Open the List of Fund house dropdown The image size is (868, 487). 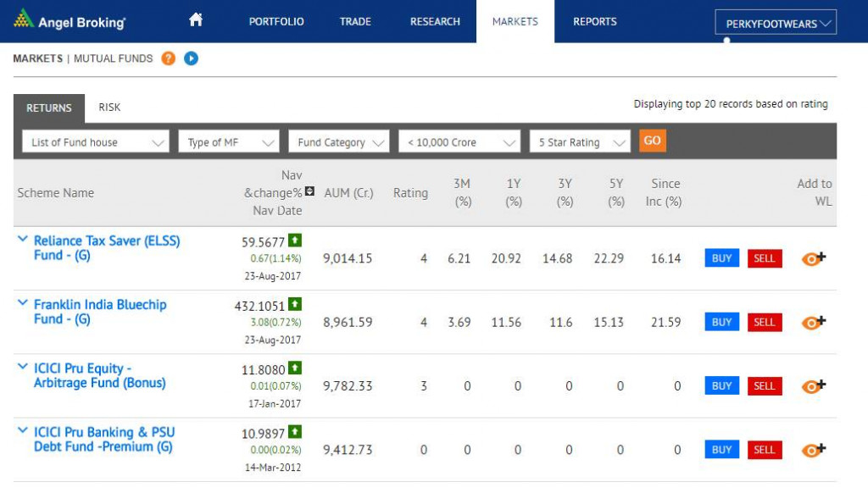pos(95,142)
